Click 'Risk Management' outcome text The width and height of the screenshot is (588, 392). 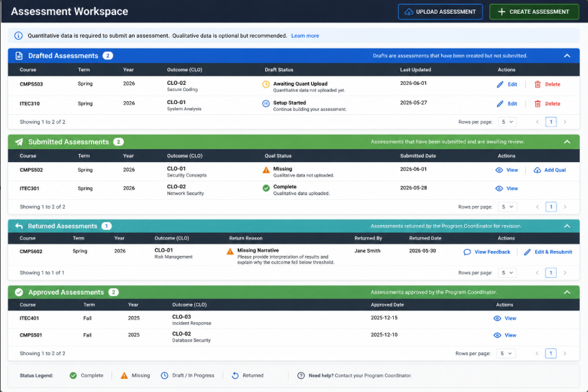(x=173, y=257)
